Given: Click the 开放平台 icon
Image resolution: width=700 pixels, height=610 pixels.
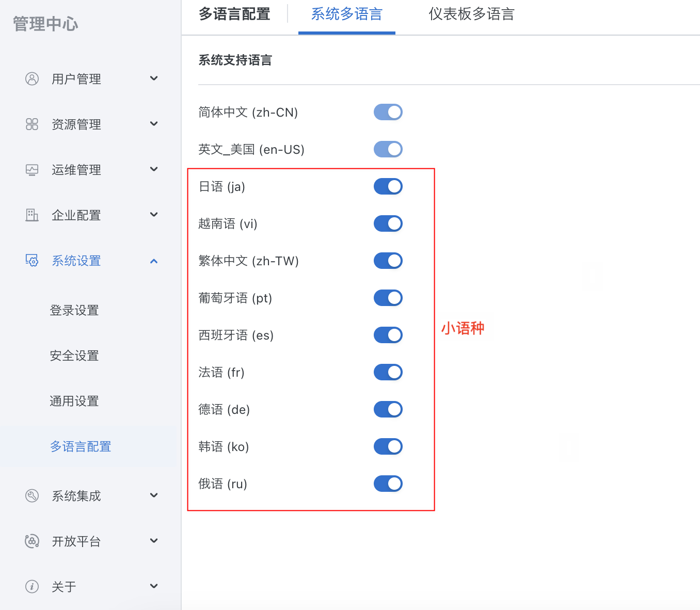Looking at the screenshot, I should pos(32,541).
